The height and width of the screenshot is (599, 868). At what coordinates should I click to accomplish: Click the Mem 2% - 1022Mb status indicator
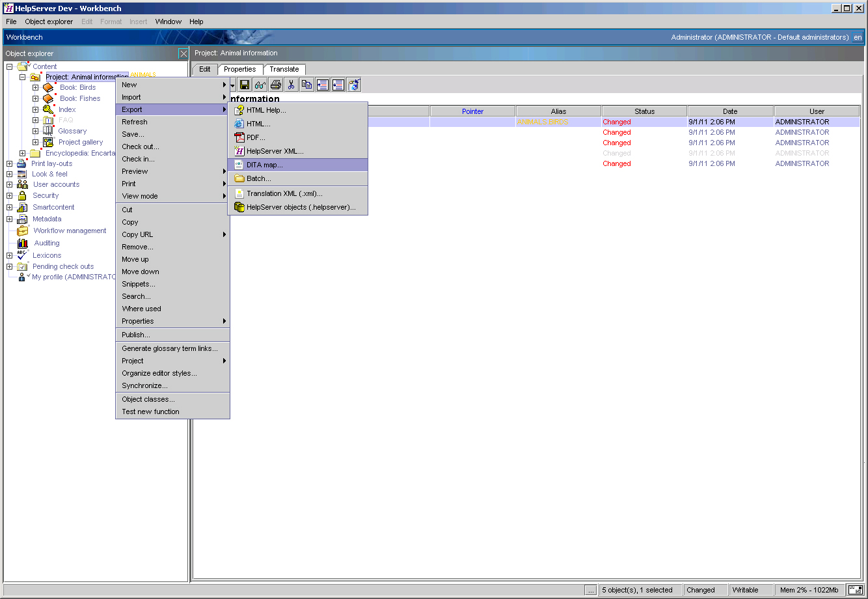(x=806, y=590)
